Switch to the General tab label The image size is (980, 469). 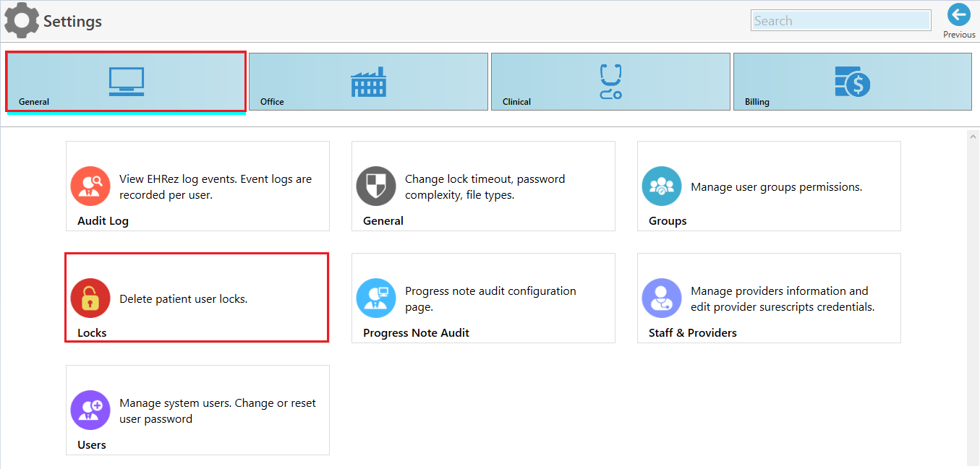click(x=34, y=102)
